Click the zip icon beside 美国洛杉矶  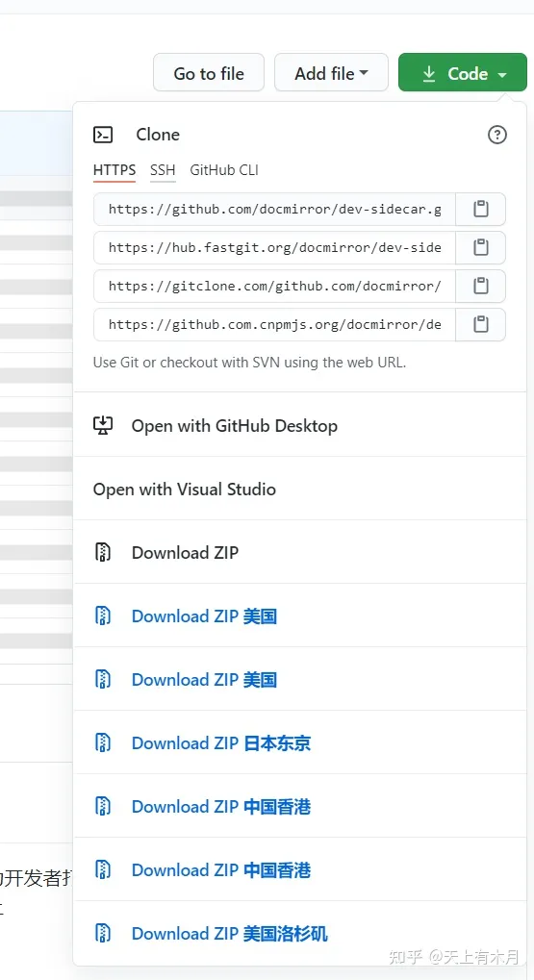(103, 934)
